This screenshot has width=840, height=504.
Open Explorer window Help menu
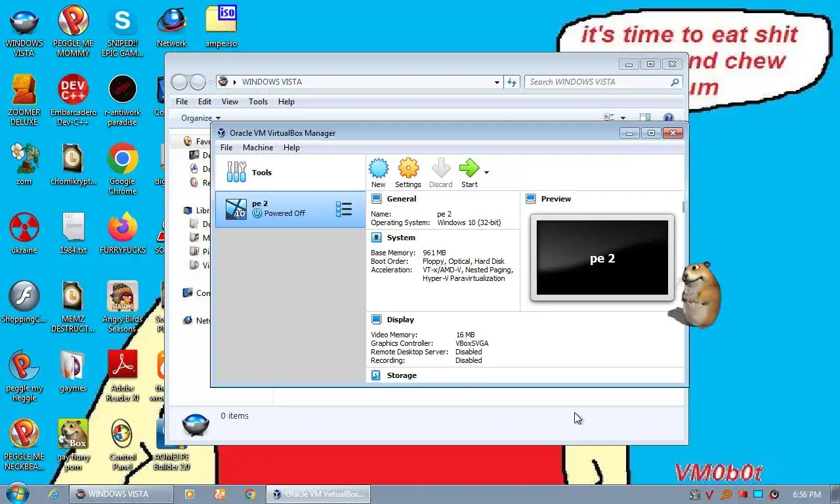click(x=286, y=102)
